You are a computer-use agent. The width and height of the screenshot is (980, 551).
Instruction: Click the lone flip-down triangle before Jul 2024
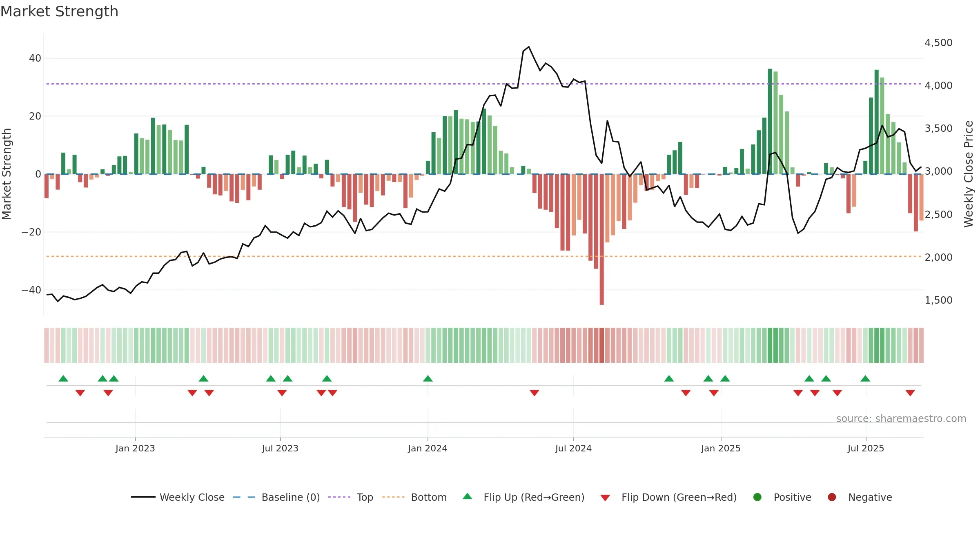(x=535, y=393)
